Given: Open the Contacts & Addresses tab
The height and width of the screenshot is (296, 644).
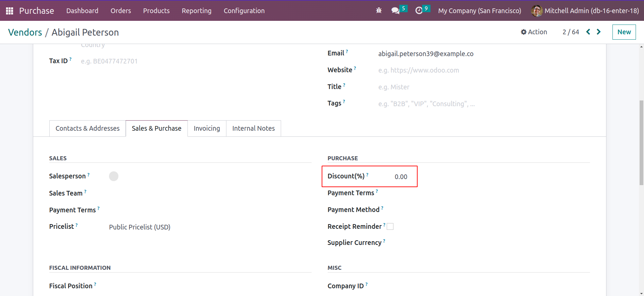Looking at the screenshot, I should click(88, 128).
